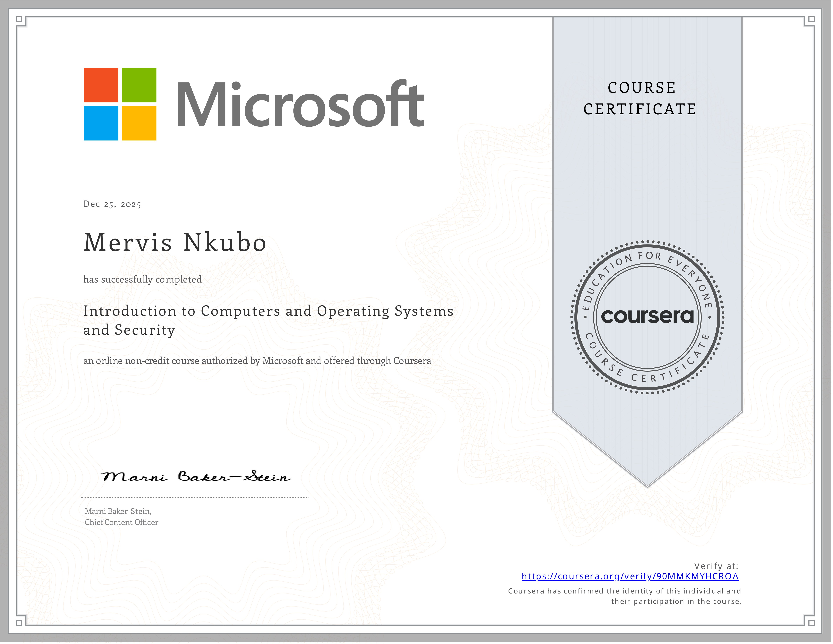Click the Chief Content Officer label
Screen dimensions: 833x644
[122, 523]
